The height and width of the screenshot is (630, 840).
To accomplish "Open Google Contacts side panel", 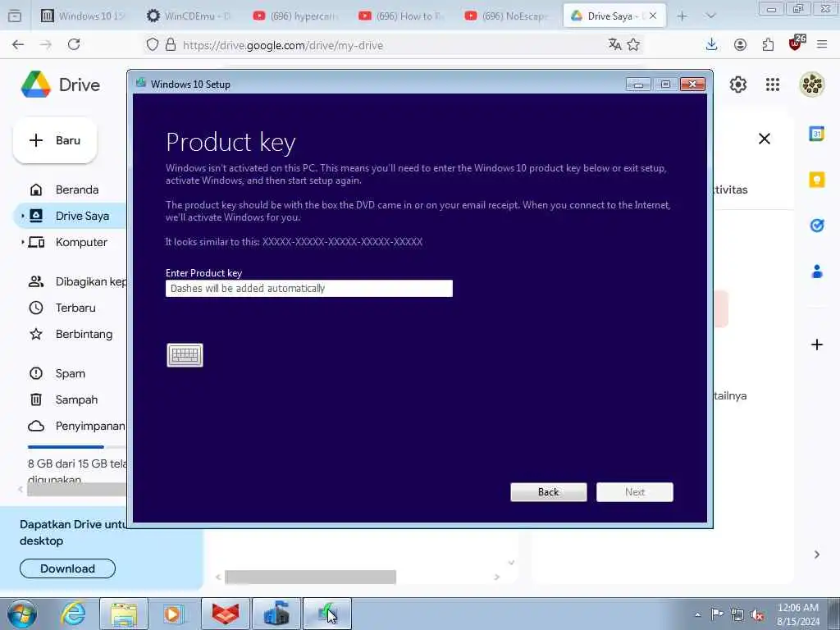I will tap(816, 272).
